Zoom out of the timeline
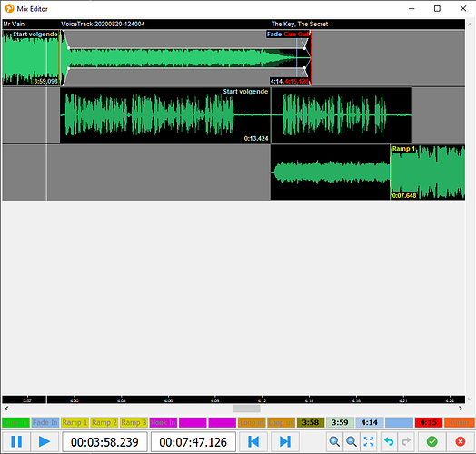476x454 pixels. 352,441
